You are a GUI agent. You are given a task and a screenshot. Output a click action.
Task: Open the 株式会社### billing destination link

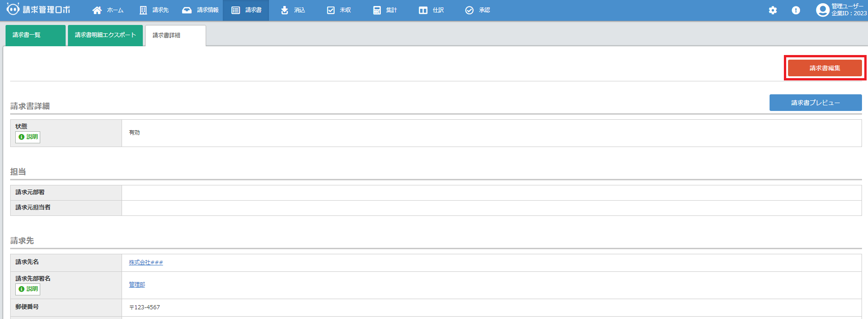click(146, 263)
